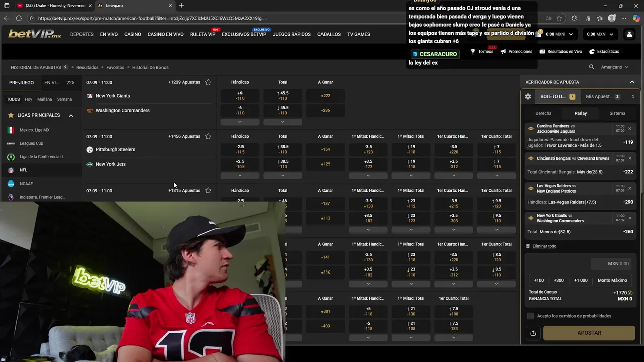Click Monto Máximo button
The image size is (644, 362).
coord(612,280)
